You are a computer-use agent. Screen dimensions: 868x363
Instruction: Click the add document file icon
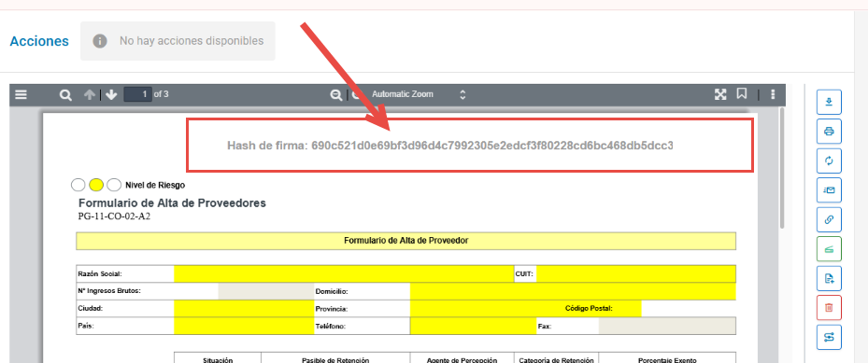click(830, 278)
